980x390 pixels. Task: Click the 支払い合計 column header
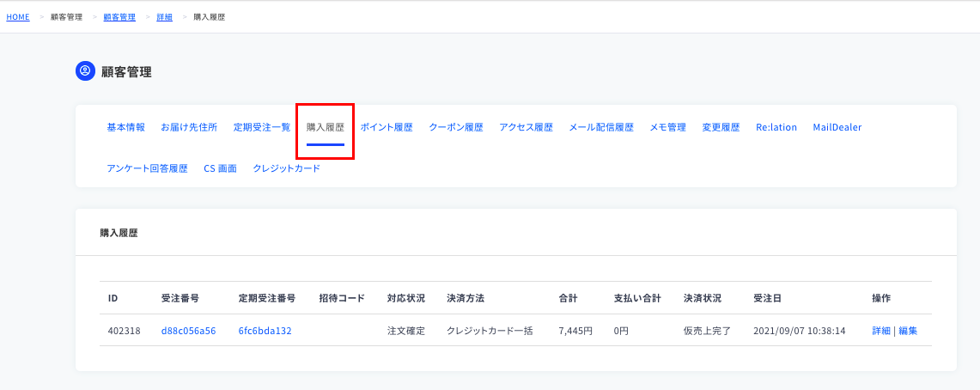coord(637,298)
